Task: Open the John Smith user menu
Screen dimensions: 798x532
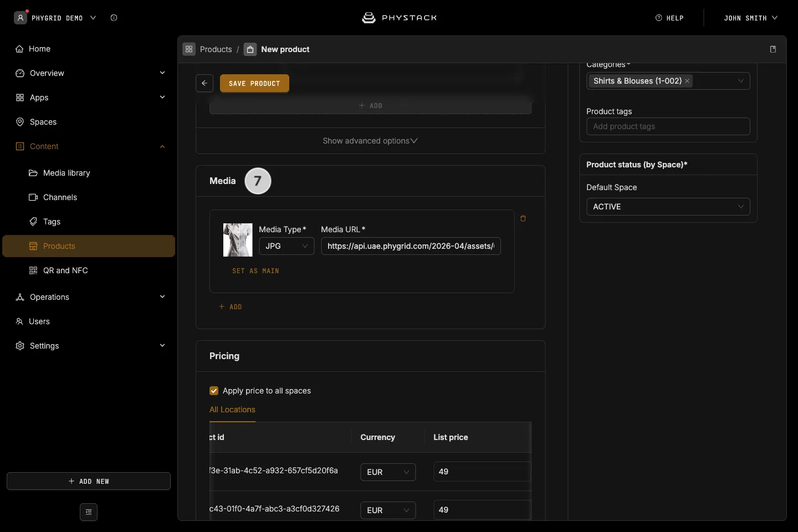Action: point(750,18)
